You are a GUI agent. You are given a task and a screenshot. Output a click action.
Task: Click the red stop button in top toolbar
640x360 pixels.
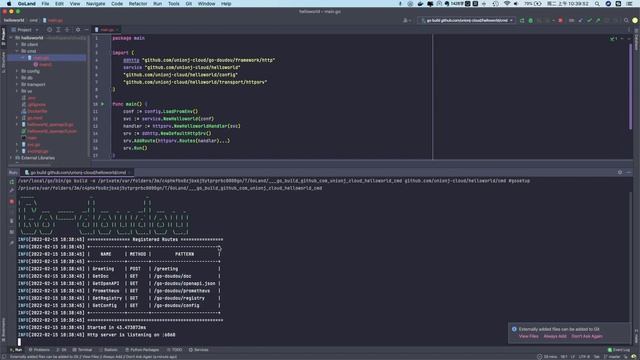(560, 20)
